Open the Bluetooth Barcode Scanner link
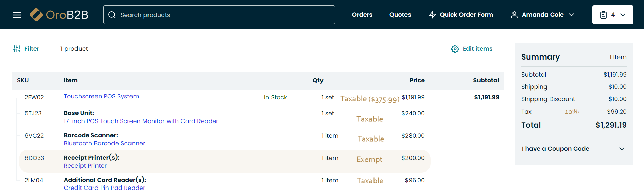This screenshot has width=644, height=195. tap(104, 143)
